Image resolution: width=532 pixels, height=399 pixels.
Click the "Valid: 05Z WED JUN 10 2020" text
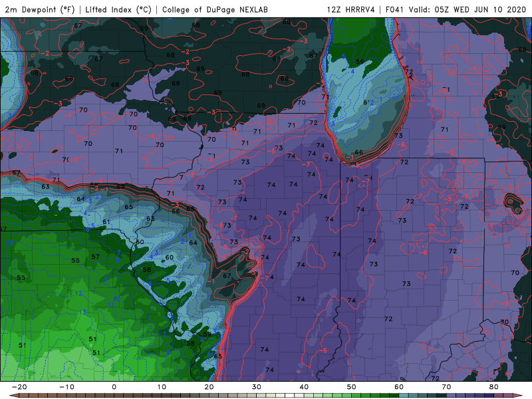coord(467,9)
